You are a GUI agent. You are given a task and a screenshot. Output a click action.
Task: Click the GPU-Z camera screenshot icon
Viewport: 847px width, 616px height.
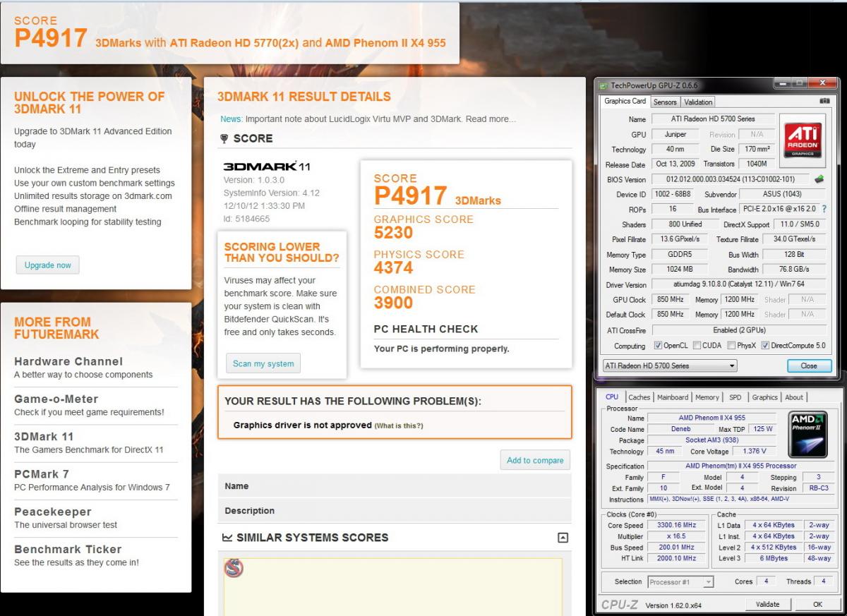824,102
